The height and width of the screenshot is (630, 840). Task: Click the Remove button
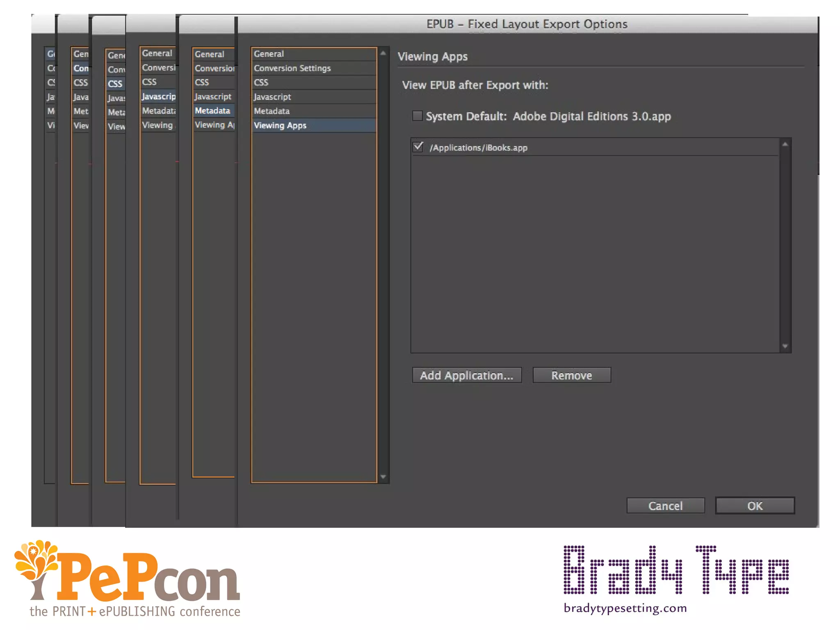click(x=571, y=375)
